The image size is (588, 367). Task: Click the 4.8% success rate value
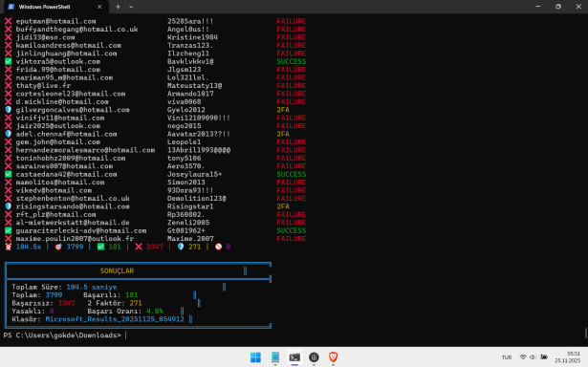(x=155, y=312)
